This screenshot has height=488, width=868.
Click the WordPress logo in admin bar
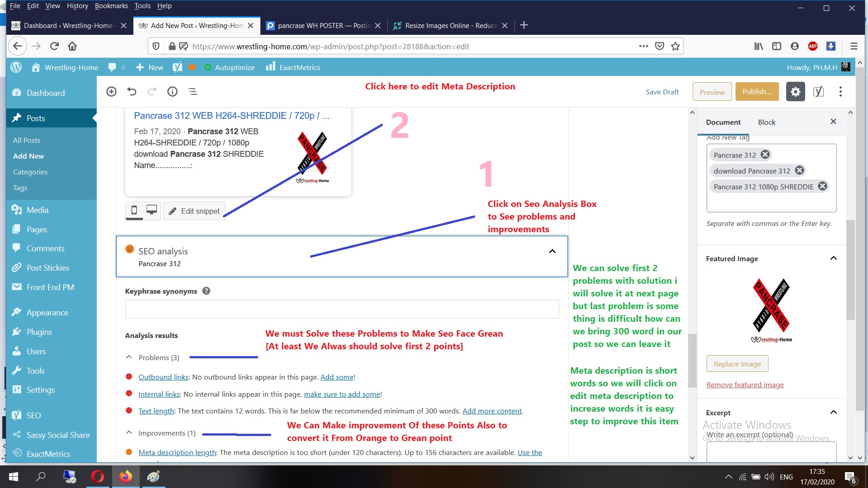pyautogui.click(x=16, y=67)
